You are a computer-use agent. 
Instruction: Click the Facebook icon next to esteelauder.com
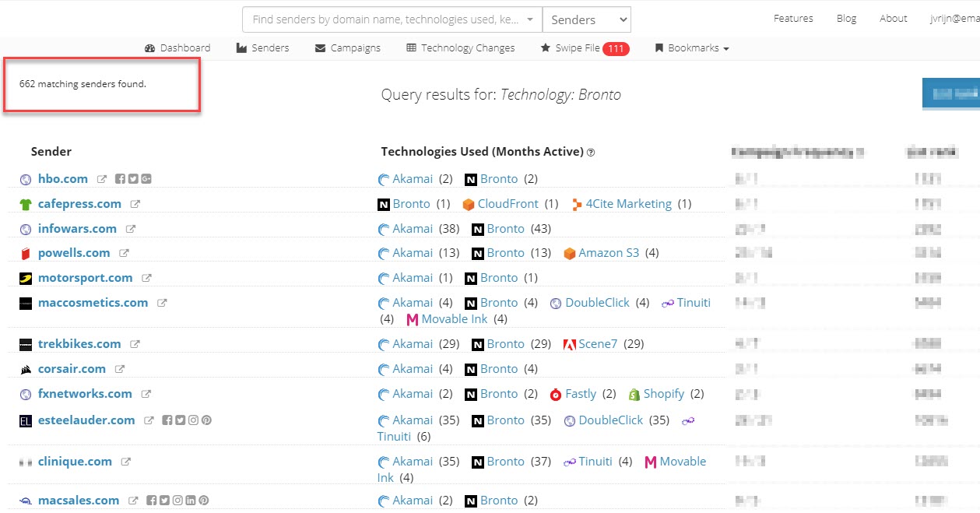[x=167, y=420]
